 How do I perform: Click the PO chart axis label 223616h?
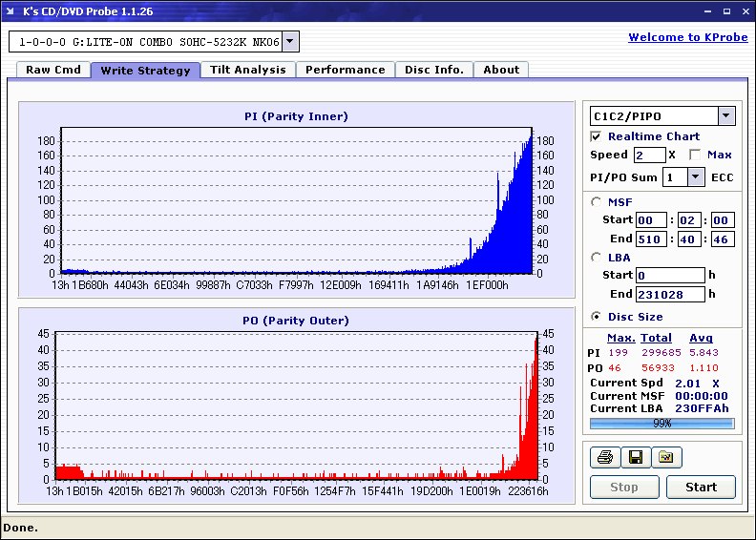tap(528, 491)
